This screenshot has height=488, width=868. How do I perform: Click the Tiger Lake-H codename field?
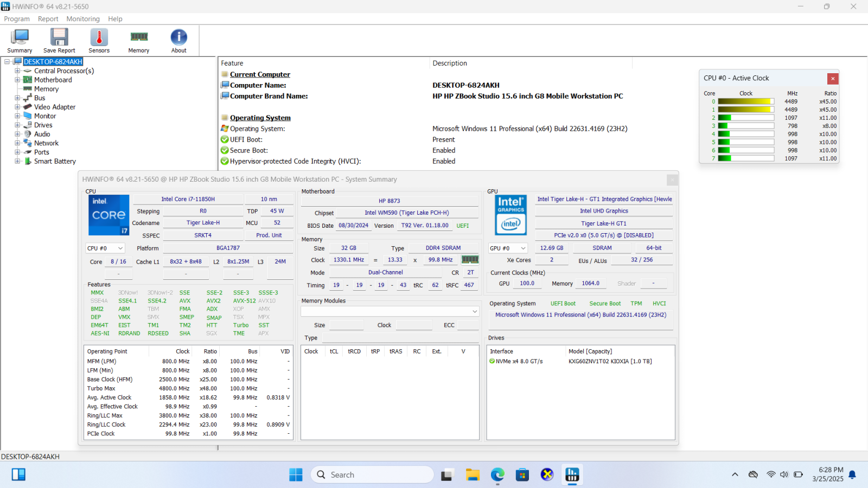pyautogui.click(x=203, y=223)
